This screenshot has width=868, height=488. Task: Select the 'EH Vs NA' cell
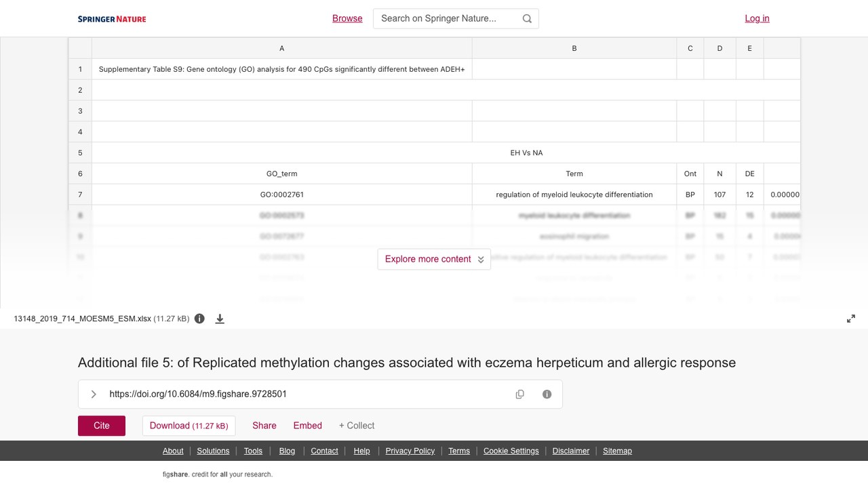[x=446, y=152]
